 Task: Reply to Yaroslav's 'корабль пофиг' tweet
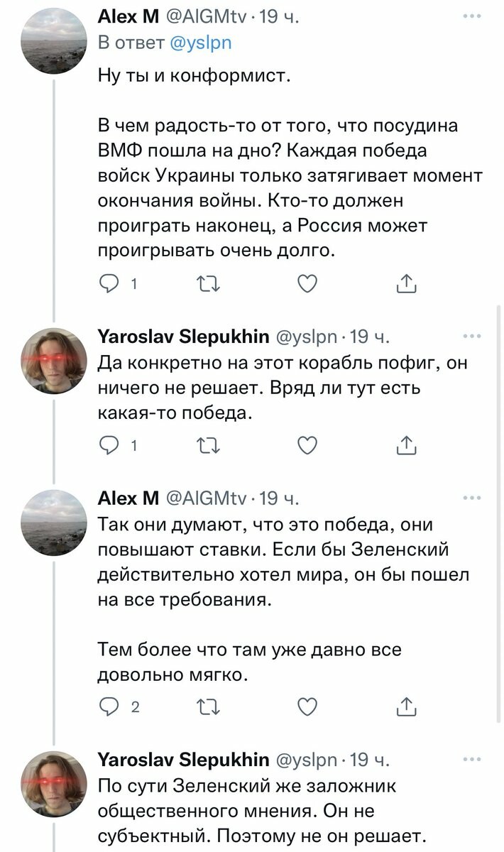click(x=109, y=445)
